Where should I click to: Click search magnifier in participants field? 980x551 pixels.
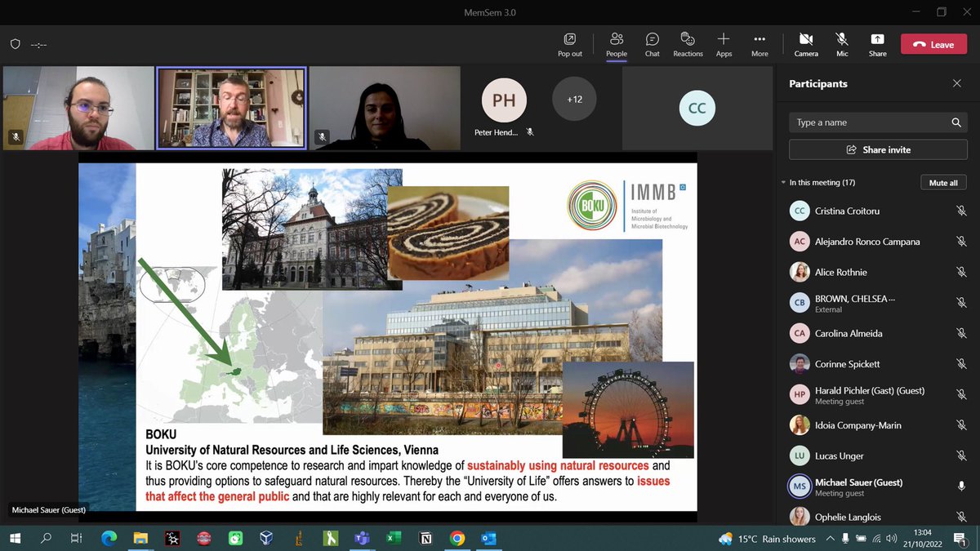(955, 122)
